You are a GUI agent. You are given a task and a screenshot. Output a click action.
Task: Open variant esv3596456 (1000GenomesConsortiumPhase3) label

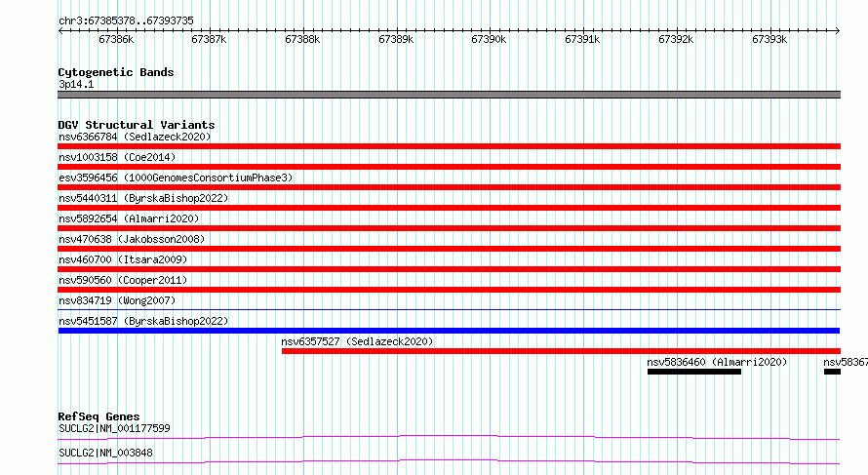click(x=176, y=178)
